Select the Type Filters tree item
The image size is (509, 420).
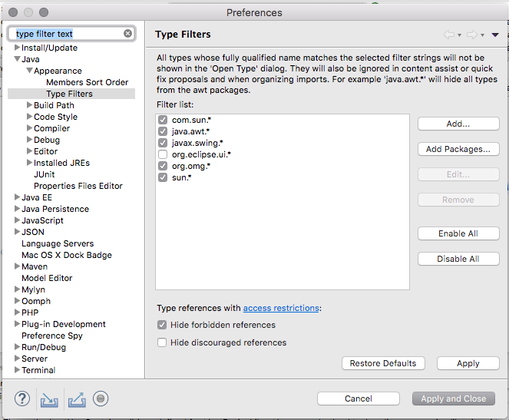click(x=69, y=94)
